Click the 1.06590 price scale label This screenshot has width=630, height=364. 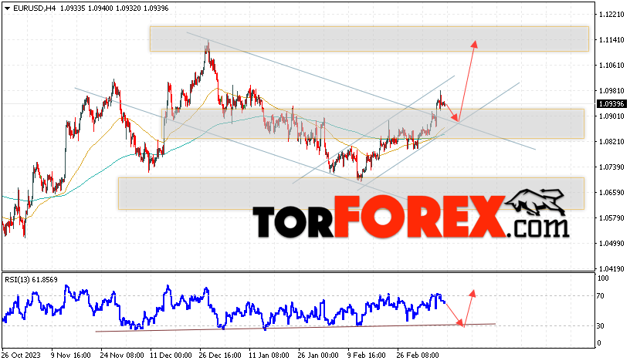click(x=611, y=193)
